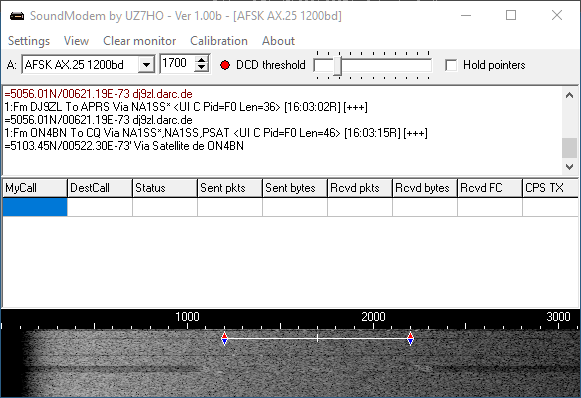Open the View menu
Viewport: 581px width, 398px height.
pos(76,41)
